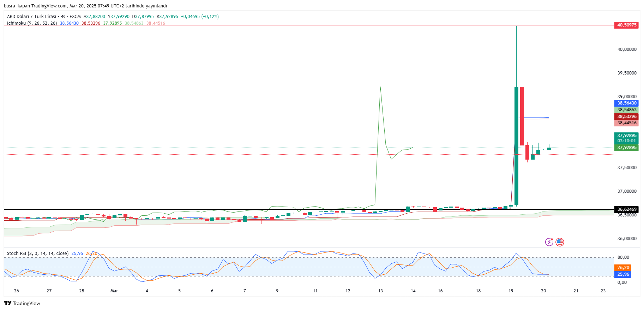
Task: Click the 0,00 Stoch RSI axis tick
Action: coord(622,282)
